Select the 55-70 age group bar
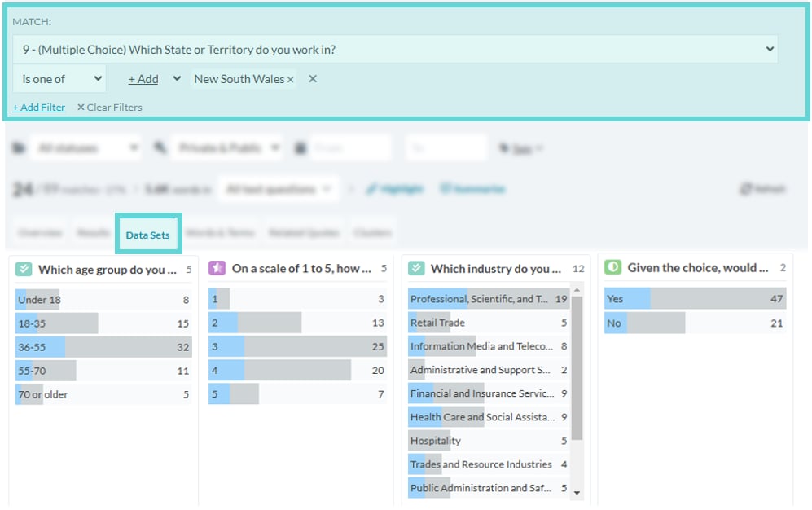Screen dimensions: 812x510 [103, 371]
